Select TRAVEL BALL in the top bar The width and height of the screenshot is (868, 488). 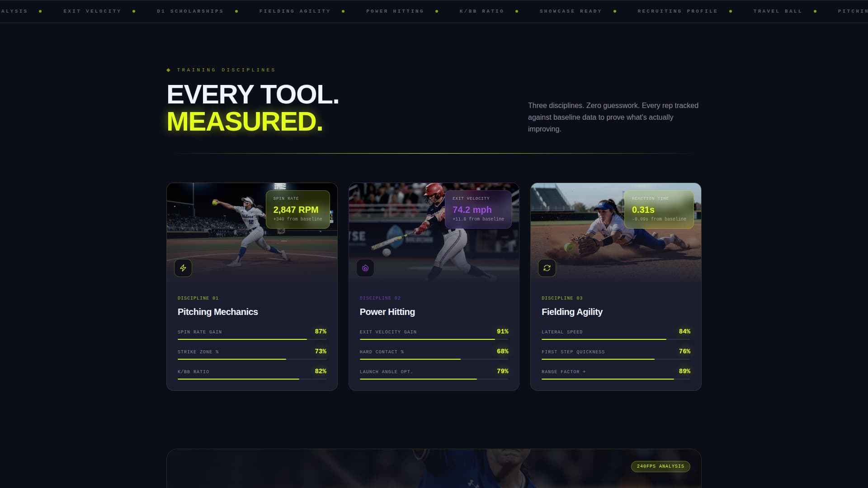[777, 11]
